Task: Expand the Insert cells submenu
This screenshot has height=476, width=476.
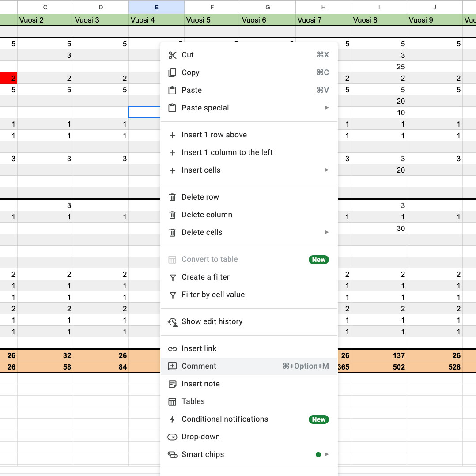Action: 327,170
